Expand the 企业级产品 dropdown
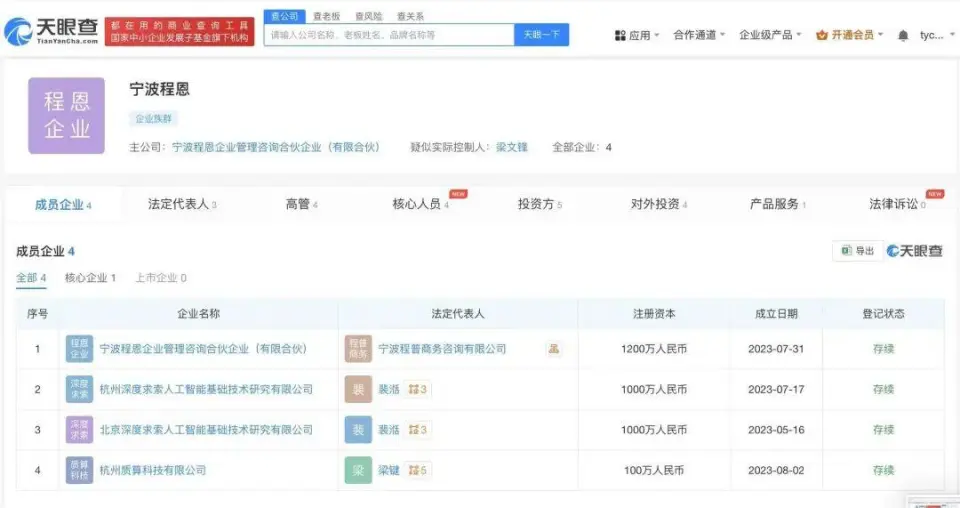Viewport: 960px width, 508px height. (771, 35)
